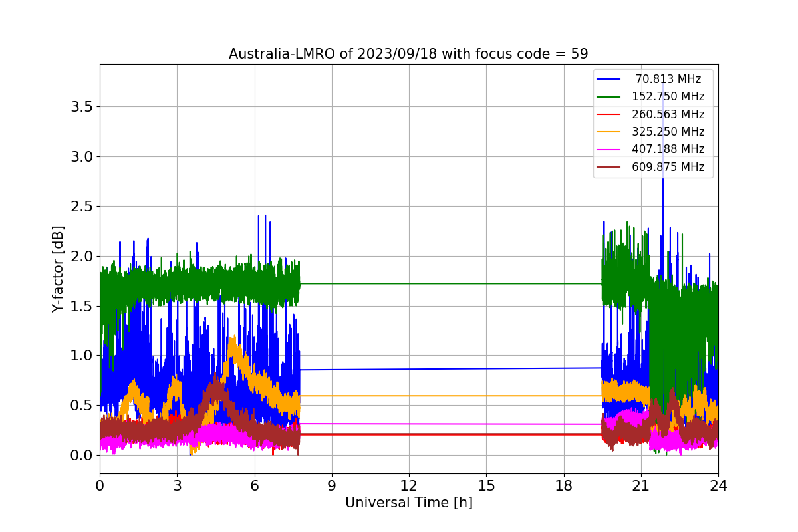Click the 3 tick on time axis
This screenshot has height=532, width=798.
[x=177, y=486]
